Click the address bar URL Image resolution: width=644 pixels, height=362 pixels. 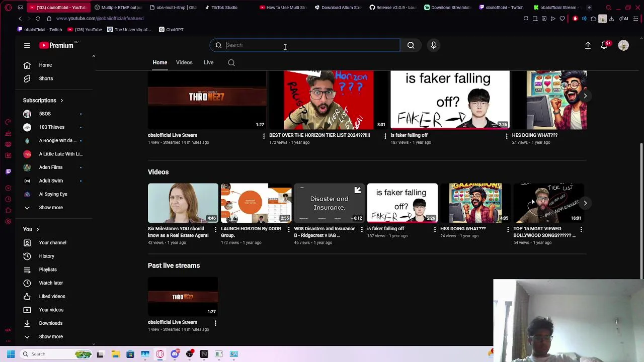[x=100, y=19]
